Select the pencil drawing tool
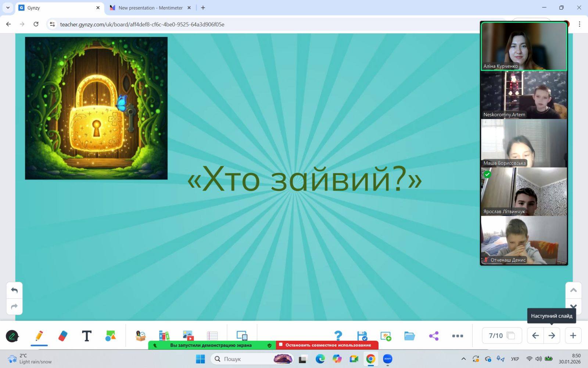588x368 pixels. click(x=39, y=336)
